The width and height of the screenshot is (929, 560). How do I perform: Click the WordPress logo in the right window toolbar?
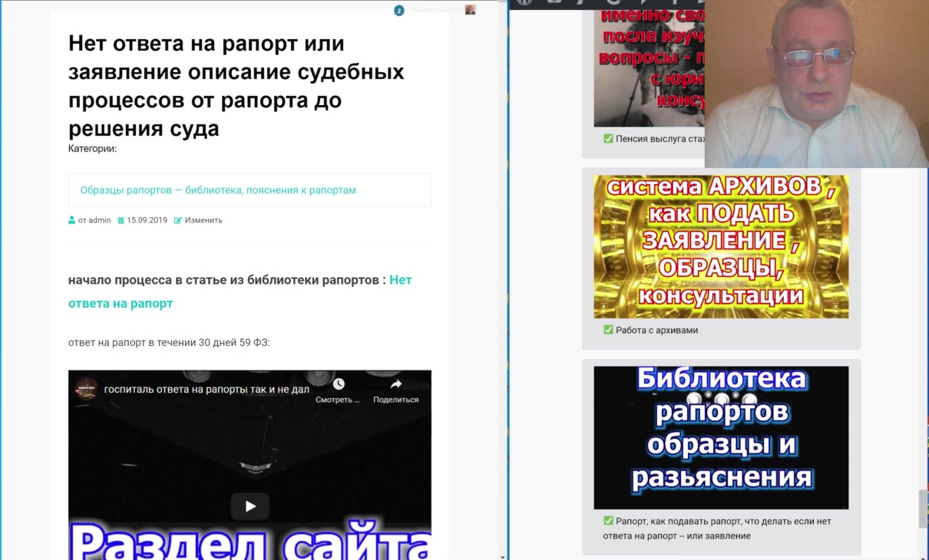525,2
